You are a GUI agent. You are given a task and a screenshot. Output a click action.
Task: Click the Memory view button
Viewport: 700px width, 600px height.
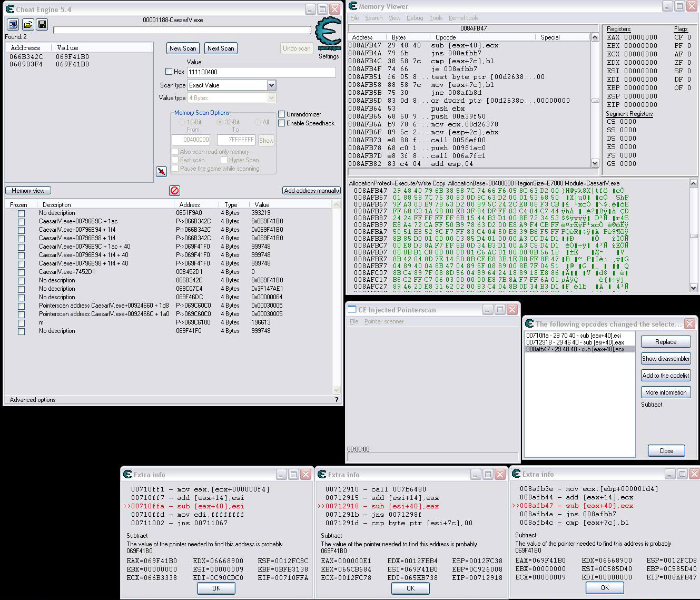click(28, 191)
